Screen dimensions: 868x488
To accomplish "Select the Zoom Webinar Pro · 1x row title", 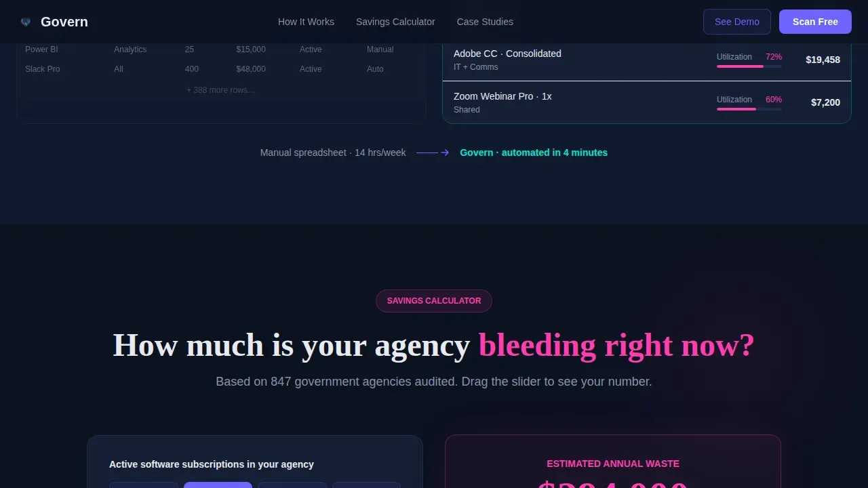I will pos(502,96).
